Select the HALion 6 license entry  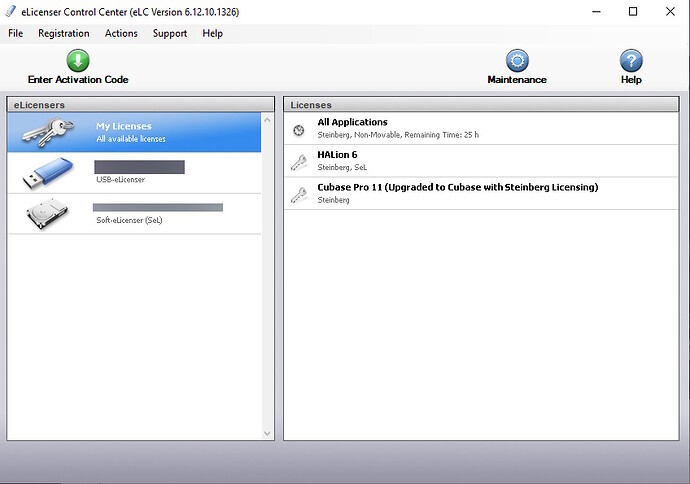pos(481,161)
